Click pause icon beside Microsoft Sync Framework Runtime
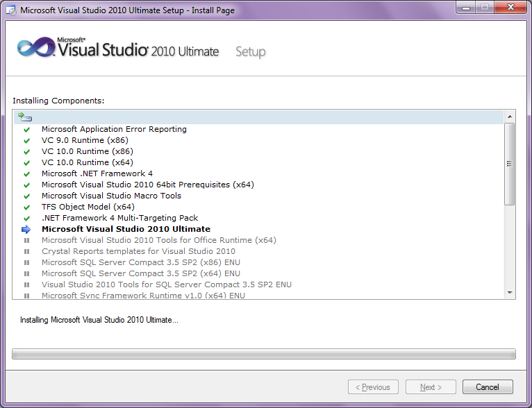 point(27,296)
